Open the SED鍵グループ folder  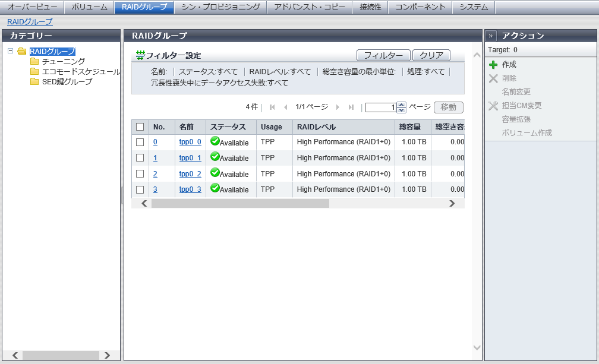[67, 82]
